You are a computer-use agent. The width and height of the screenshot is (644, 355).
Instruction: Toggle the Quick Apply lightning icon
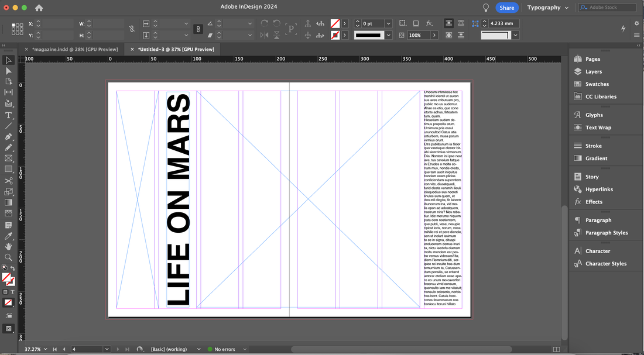click(623, 28)
